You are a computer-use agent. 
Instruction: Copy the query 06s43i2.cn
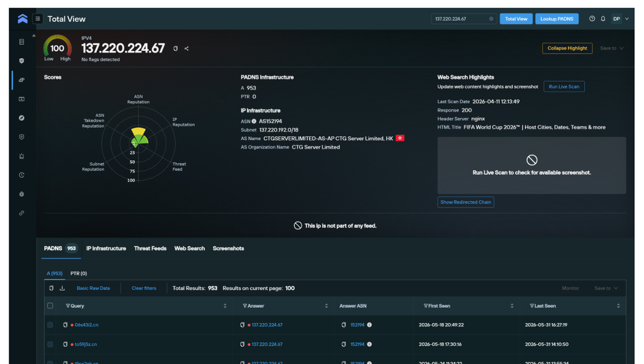click(x=65, y=325)
